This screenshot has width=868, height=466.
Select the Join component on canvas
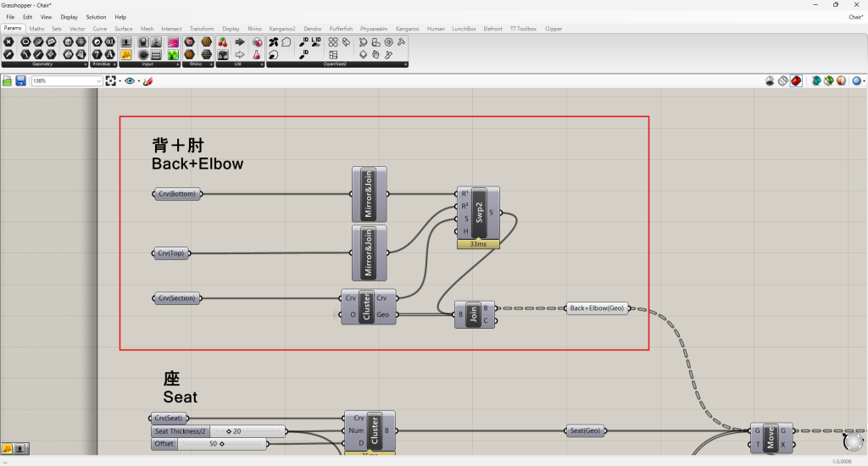pyautogui.click(x=475, y=314)
